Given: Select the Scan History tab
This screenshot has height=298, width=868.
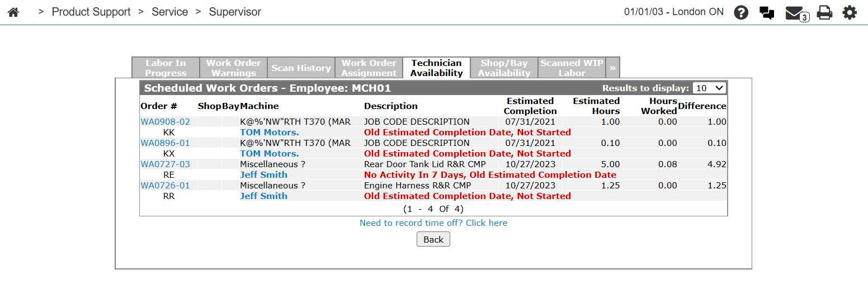Looking at the screenshot, I should [x=301, y=68].
